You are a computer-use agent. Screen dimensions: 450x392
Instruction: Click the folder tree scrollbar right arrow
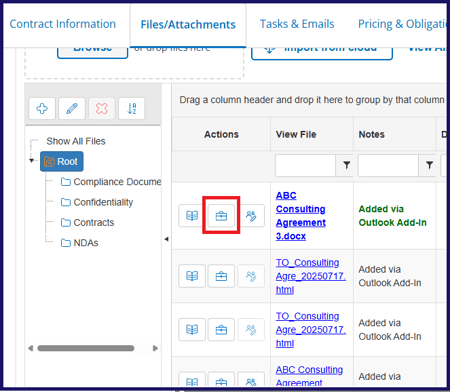point(155,348)
